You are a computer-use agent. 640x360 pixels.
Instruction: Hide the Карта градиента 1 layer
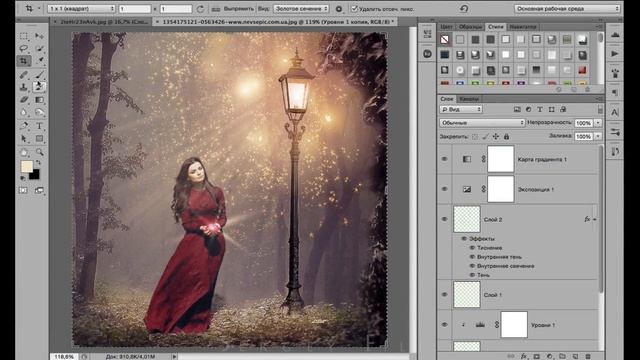(444, 159)
